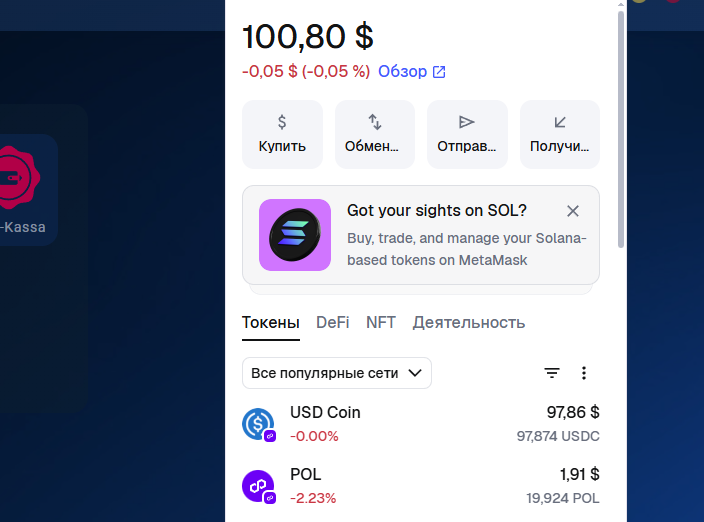Open the Обзор portfolio link
This screenshot has height=522, width=704.
(412, 71)
